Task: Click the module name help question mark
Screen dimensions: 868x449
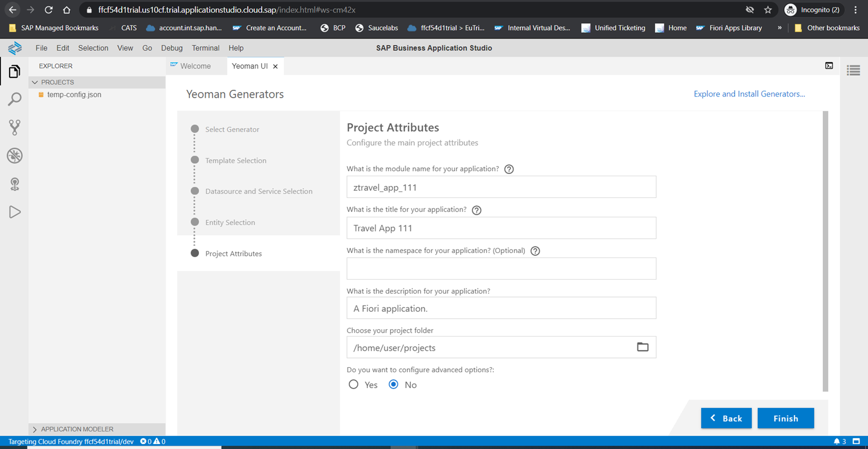Action: click(509, 169)
